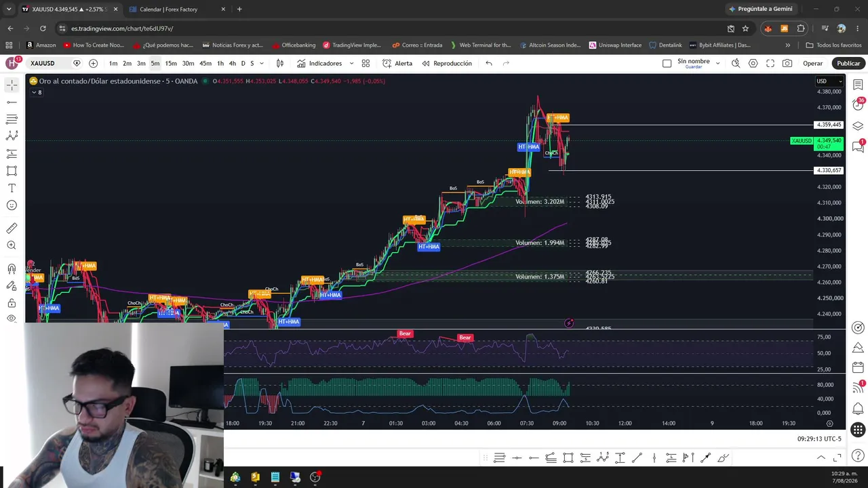Expand the Indicadores favorites chevron
Viewport: 868px width, 488px height.
351,64
